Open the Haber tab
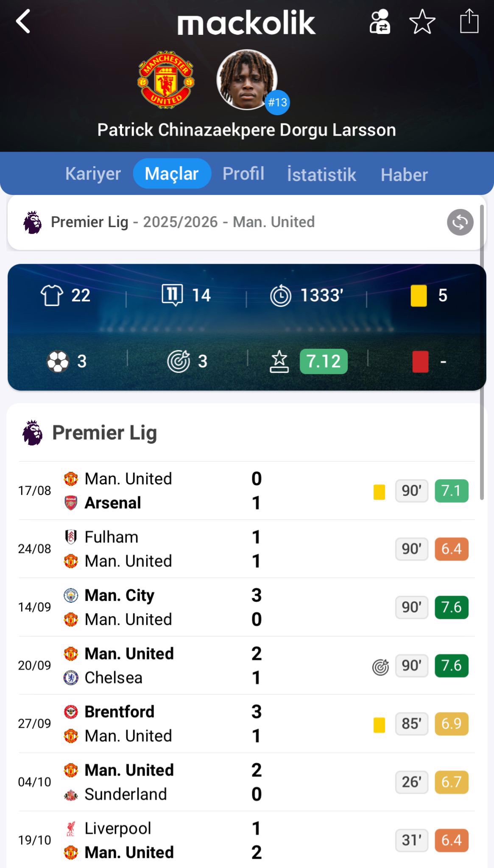The width and height of the screenshot is (494, 868). click(404, 175)
